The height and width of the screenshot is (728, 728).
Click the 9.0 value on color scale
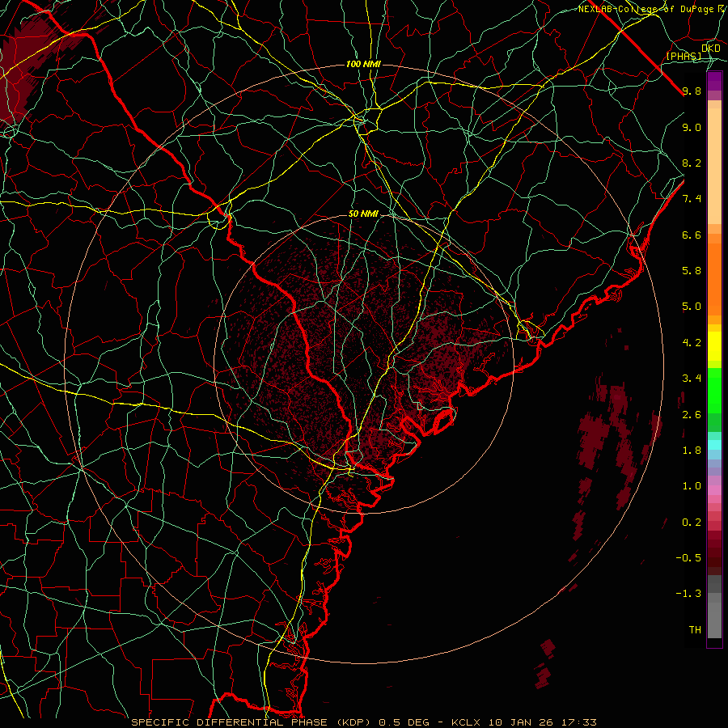pyautogui.click(x=692, y=127)
